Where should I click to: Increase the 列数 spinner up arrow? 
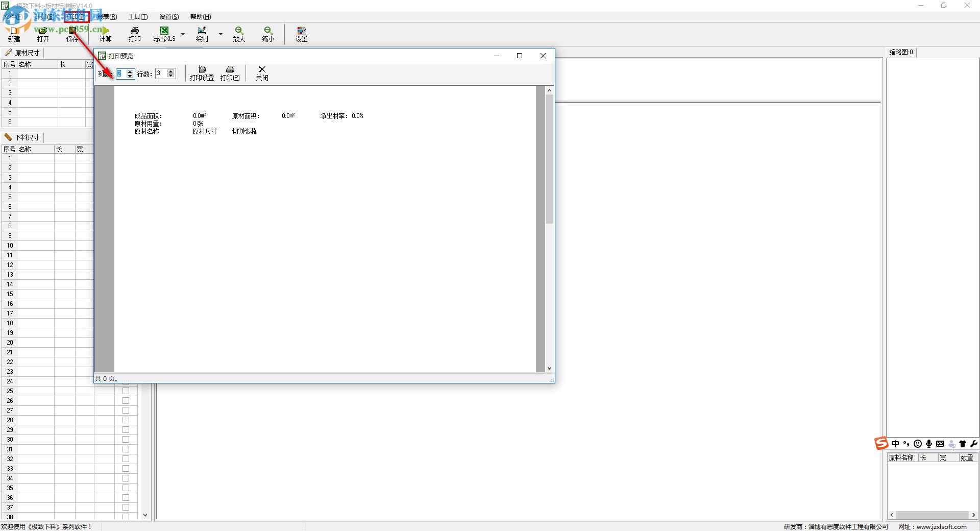[130, 71]
